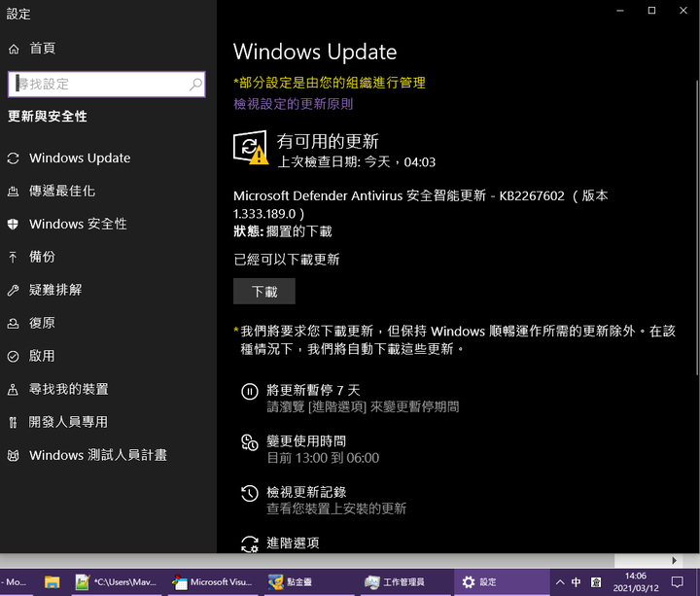Image resolution: width=700 pixels, height=596 pixels.
Task: Open 疑難排解 troubleshoot page
Action: pyautogui.click(x=55, y=290)
